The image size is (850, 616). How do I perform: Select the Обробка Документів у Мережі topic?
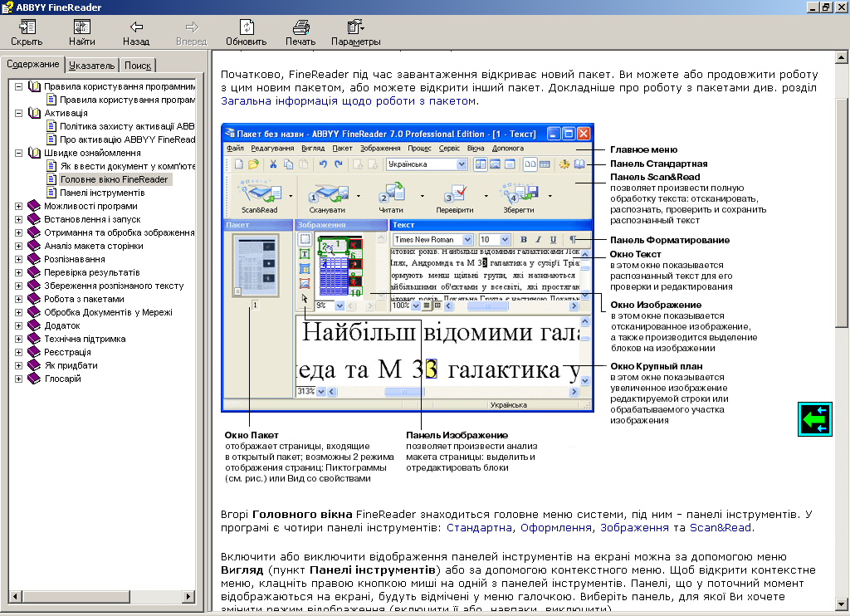[108, 312]
